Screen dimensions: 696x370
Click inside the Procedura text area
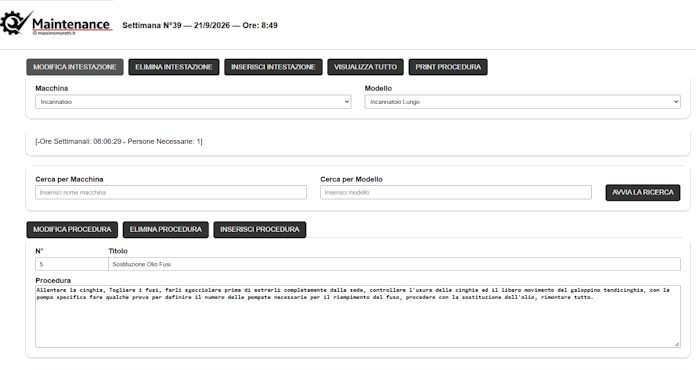click(x=358, y=316)
